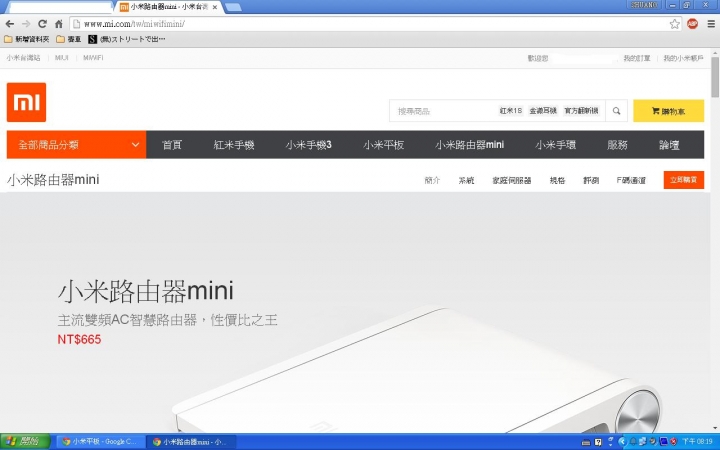Click the network computers tray icon

click(x=643, y=441)
